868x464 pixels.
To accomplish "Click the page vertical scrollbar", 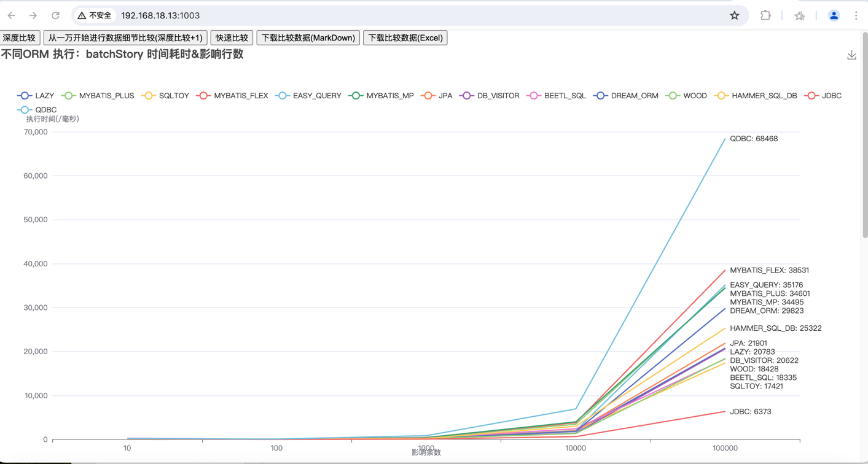I will [865, 135].
